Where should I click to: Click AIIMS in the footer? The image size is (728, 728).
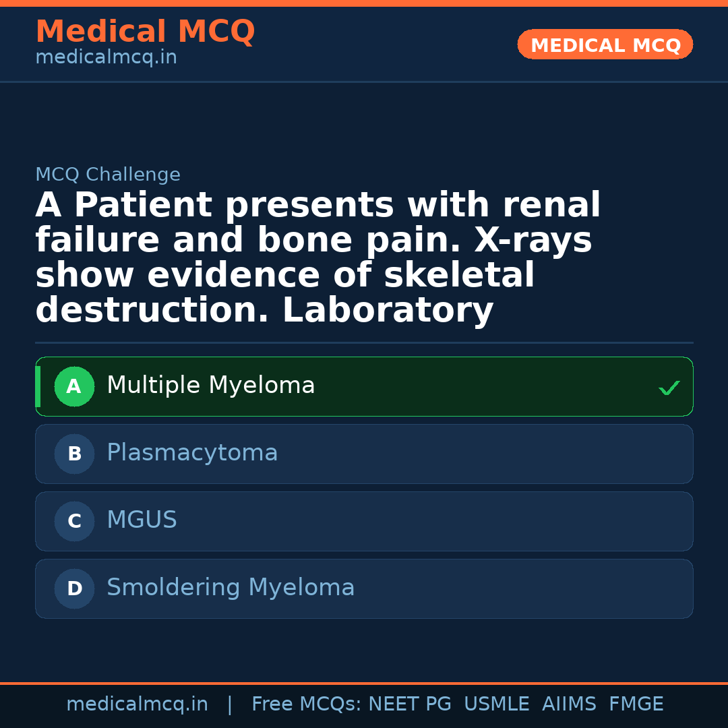(569, 704)
